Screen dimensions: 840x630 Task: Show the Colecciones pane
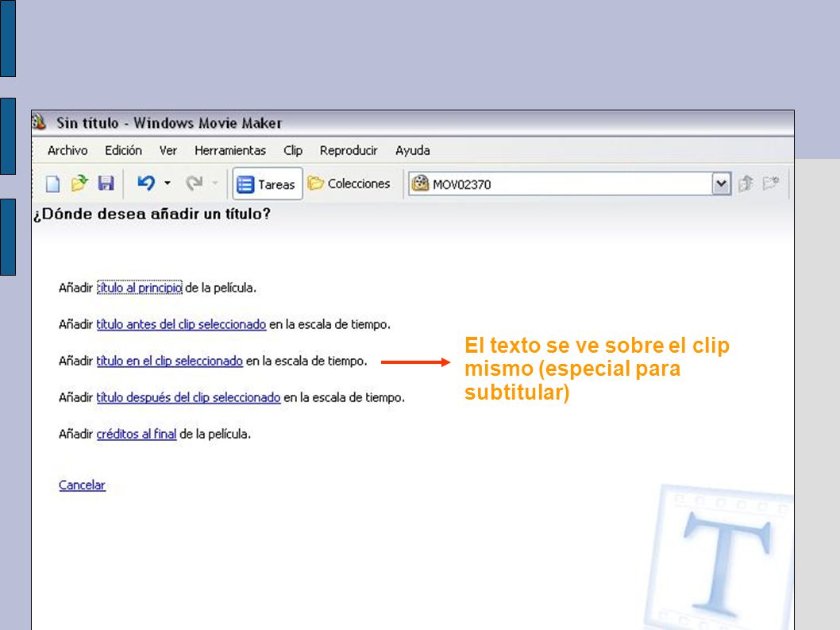click(x=349, y=184)
